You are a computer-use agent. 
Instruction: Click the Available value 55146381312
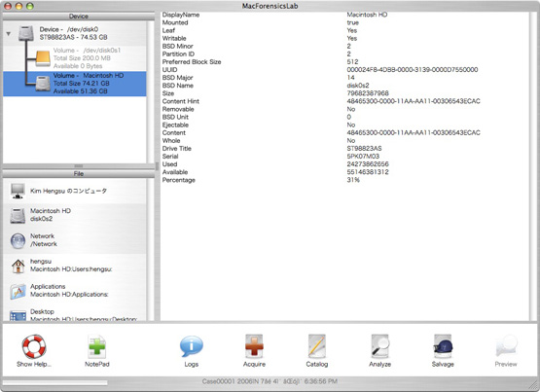pos(368,172)
